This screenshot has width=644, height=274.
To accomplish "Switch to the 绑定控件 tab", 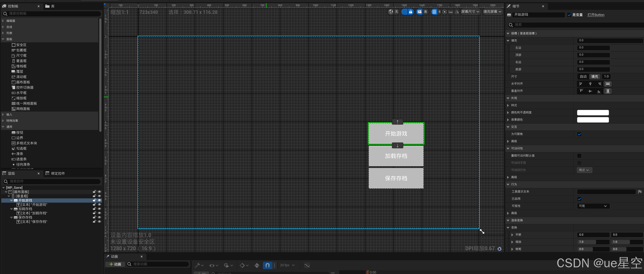I will (55, 173).
